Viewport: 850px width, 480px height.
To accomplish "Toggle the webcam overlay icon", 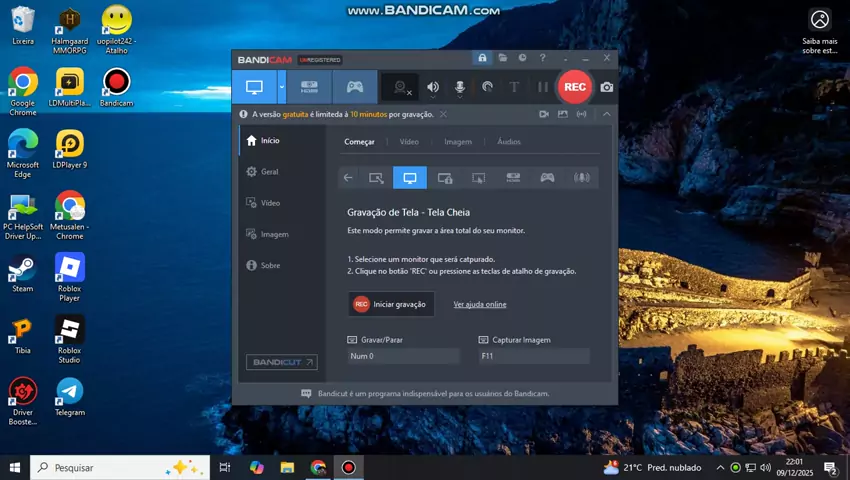I will pyautogui.click(x=401, y=87).
